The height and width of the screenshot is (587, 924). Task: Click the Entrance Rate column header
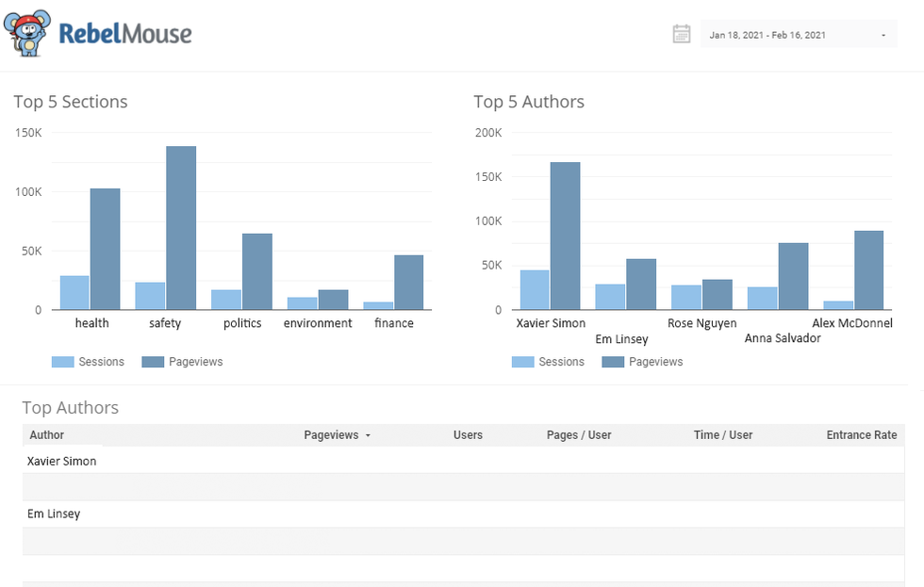point(861,435)
